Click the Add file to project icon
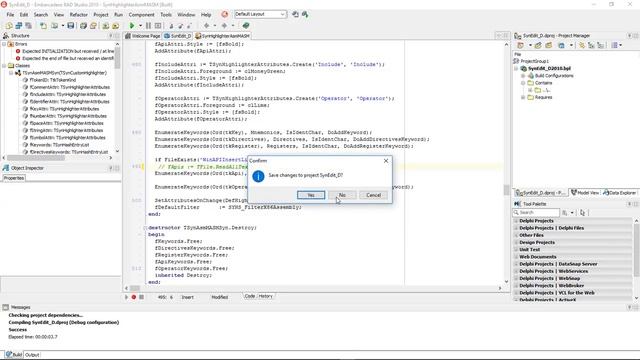This screenshot has height=360, width=640. [x=106, y=26]
